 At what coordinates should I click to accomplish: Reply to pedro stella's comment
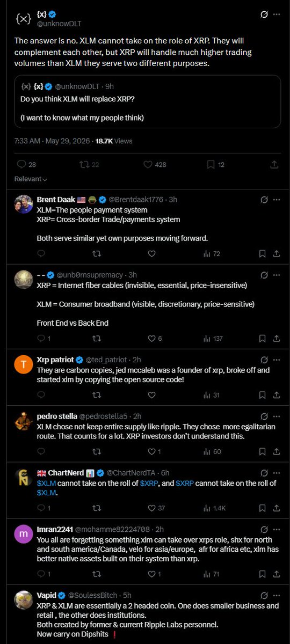(41, 451)
